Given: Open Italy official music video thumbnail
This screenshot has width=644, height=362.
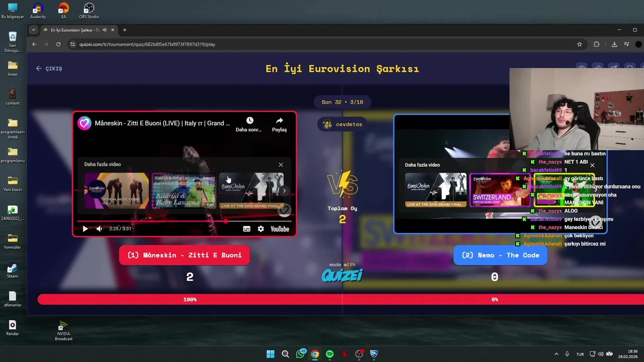Looking at the screenshot, I should [117, 191].
